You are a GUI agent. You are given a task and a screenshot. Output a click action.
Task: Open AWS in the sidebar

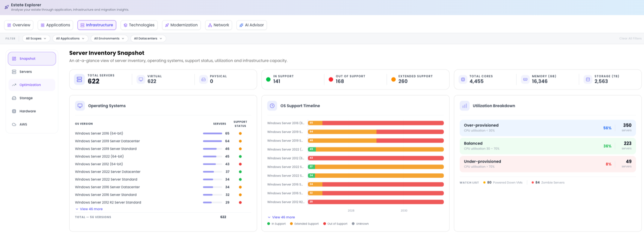(x=32, y=125)
